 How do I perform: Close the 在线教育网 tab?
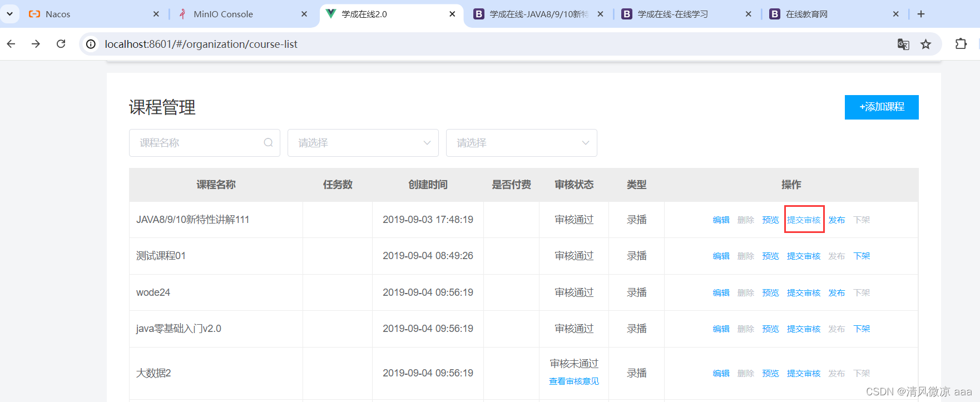[895, 14]
